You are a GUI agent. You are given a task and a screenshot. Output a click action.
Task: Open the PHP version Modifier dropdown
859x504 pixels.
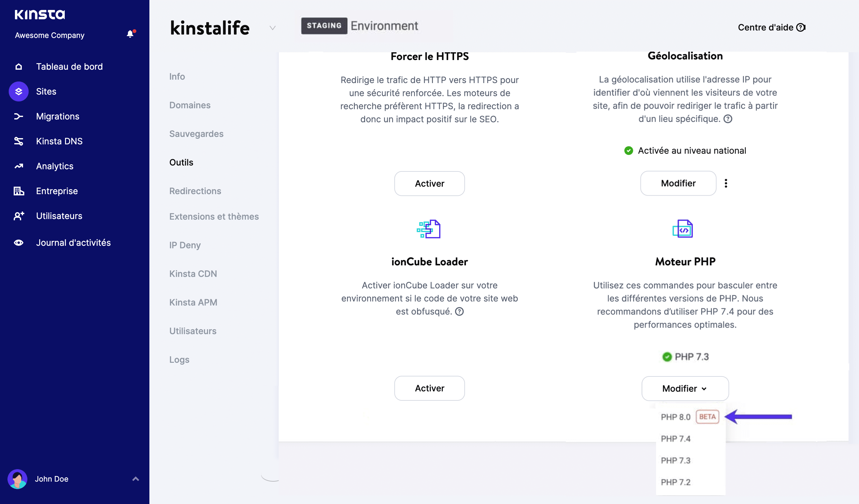[x=685, y=388]
